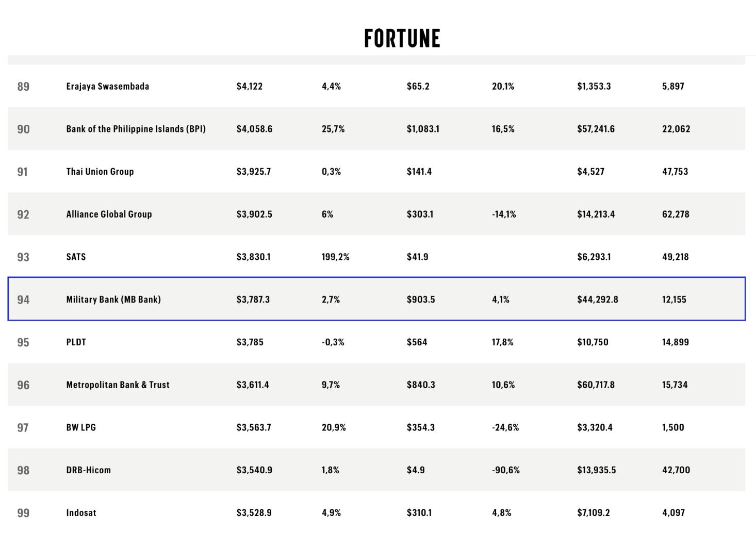Select rank number 93
The image size is (756, 533).
coord(23,257)
